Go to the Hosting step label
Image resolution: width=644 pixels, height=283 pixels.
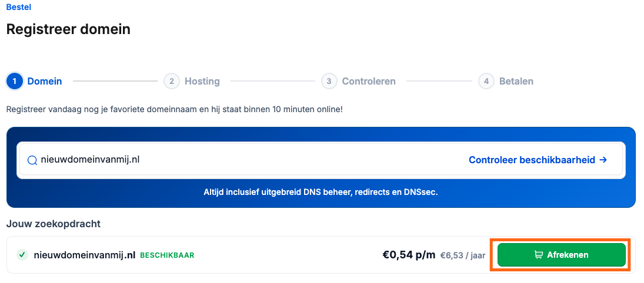pos(202,81)
